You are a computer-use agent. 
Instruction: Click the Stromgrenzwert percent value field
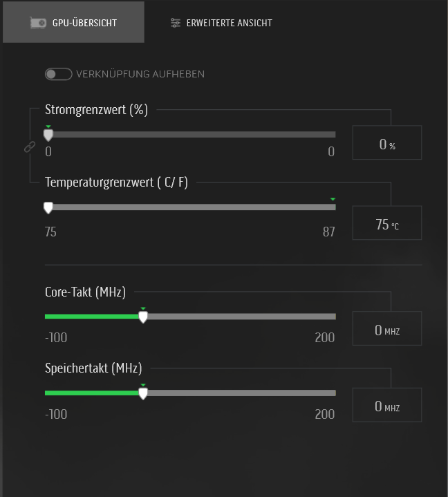tap(387, 143)
